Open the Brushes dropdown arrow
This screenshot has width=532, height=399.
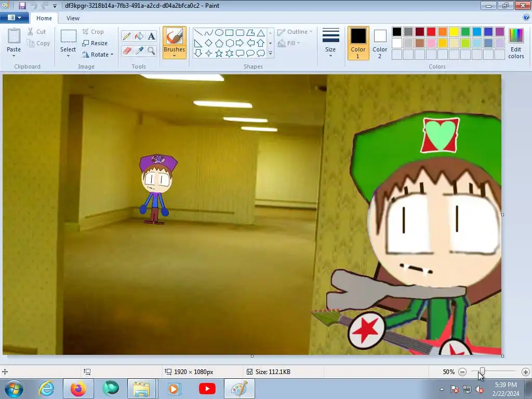[x=175, y=56]
